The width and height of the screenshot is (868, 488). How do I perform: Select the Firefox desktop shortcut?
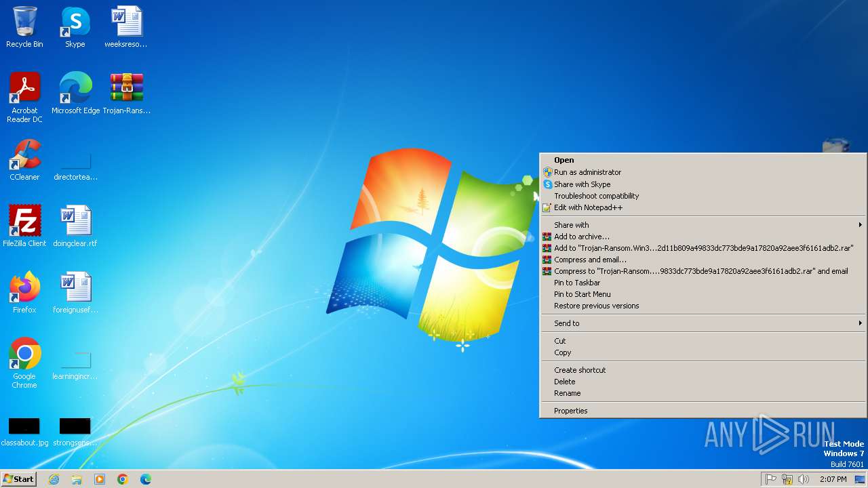tap(24, 293)
